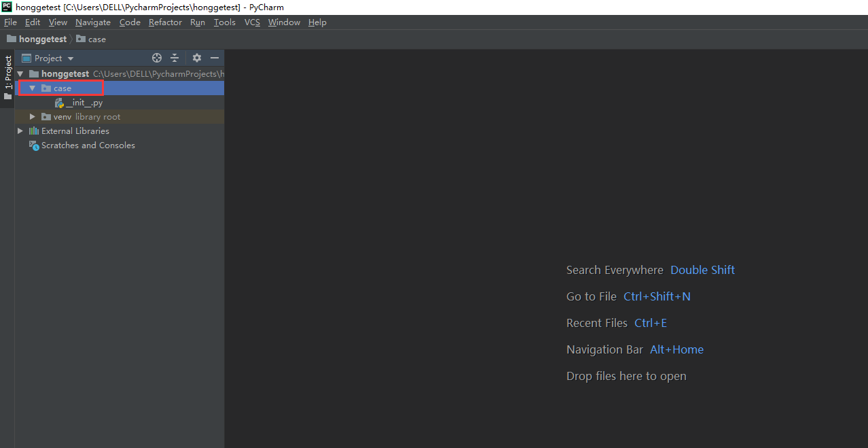Image resolution: width=868 pixels, height=448 pixels.
Task: Click the External Libraries bar icon
Action: pyautogui.click(x=34, y=131)
